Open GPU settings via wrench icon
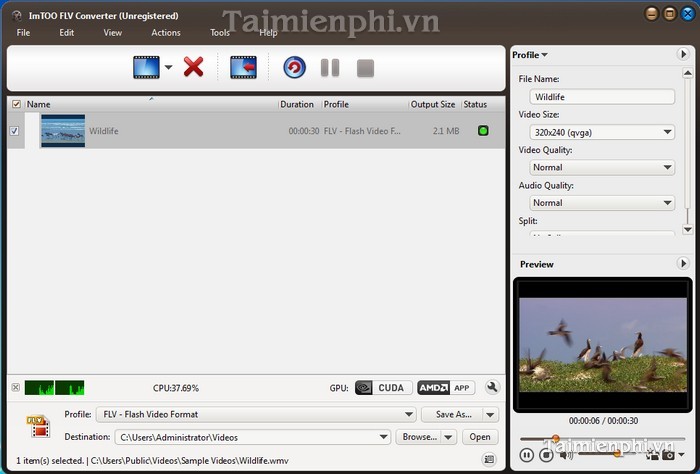The image size is (700, 474). point(492,387)
